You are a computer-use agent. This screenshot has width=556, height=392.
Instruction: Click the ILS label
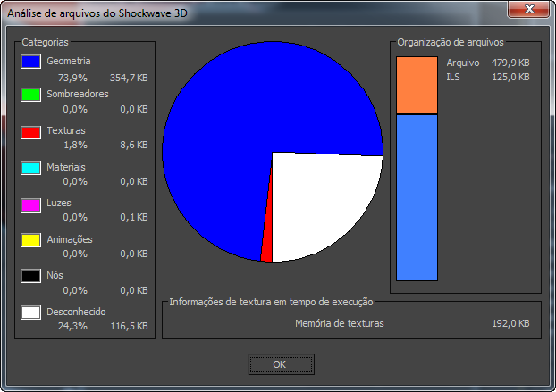pos(453,77)
